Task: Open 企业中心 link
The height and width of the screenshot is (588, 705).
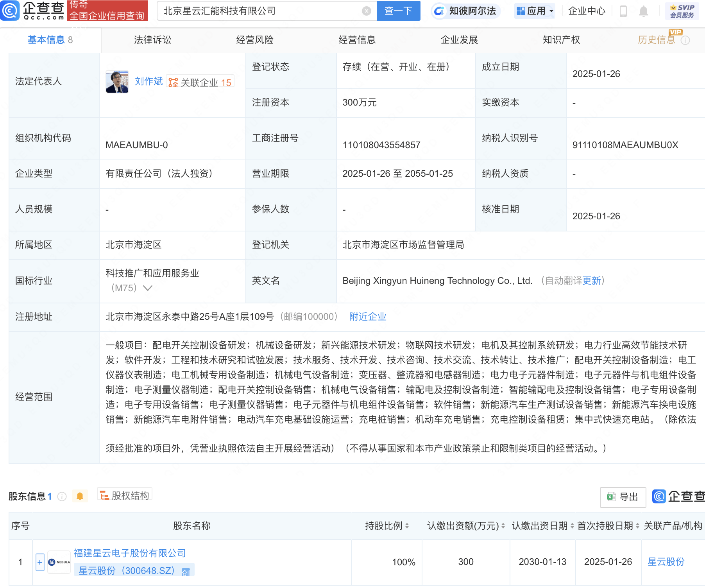Action: click(587, 11)
